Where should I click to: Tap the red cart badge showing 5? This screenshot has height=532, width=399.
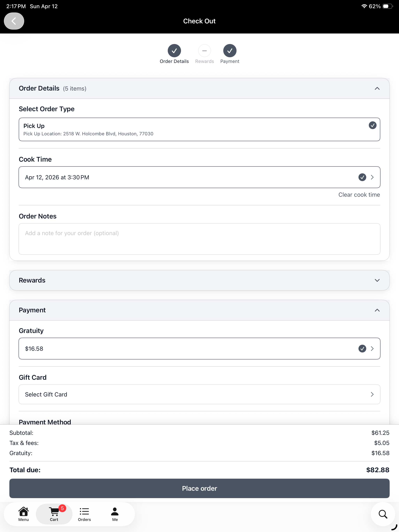point(62,508)
